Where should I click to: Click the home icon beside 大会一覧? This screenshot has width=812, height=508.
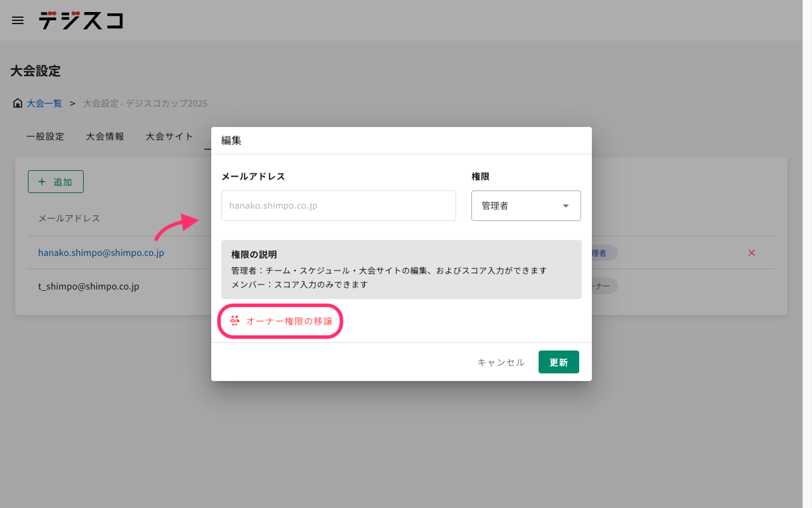click(x=17, y=102)
